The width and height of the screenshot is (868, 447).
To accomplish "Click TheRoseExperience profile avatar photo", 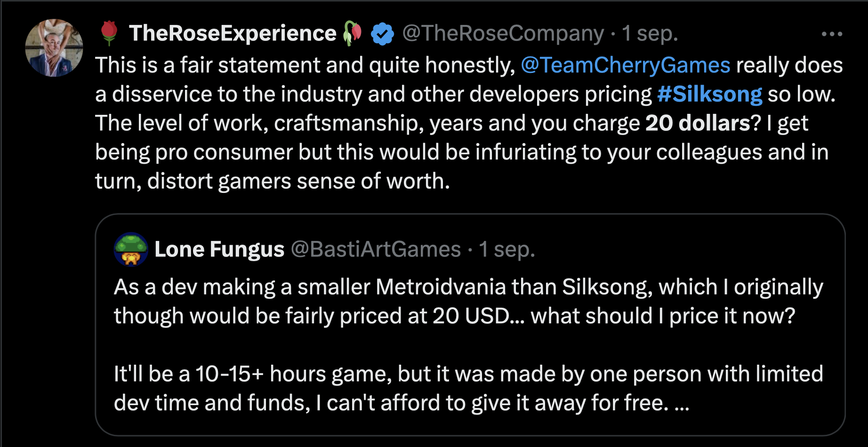I will click(x=54, y=48).
